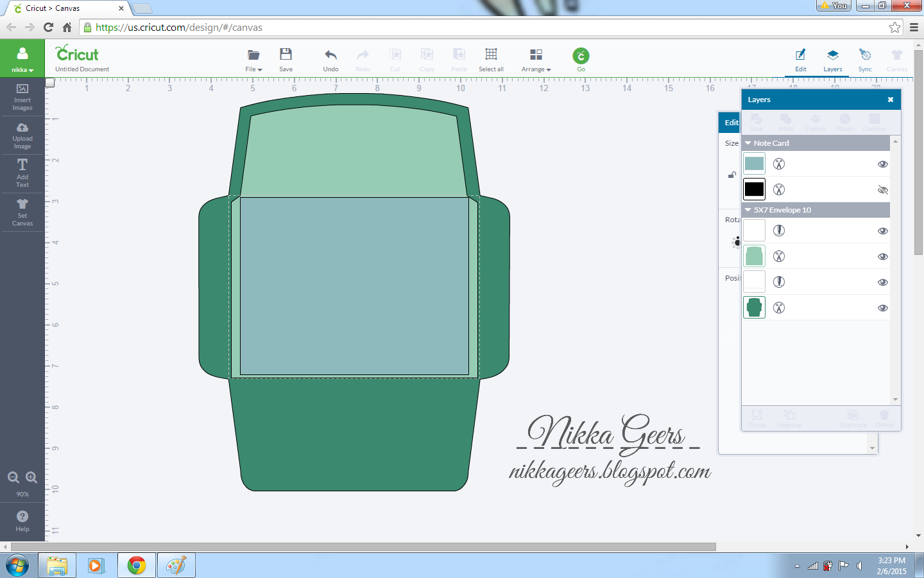Click the Undo arrow icon
The height and width of the screenshot is (578, 924).
pyautogui.click(x=330, y=55)
